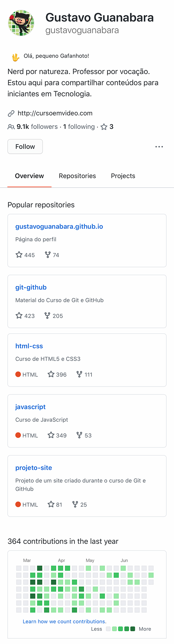
Task: Click the fork icon showing 53 on javascript repo
Action: [79, 435]
